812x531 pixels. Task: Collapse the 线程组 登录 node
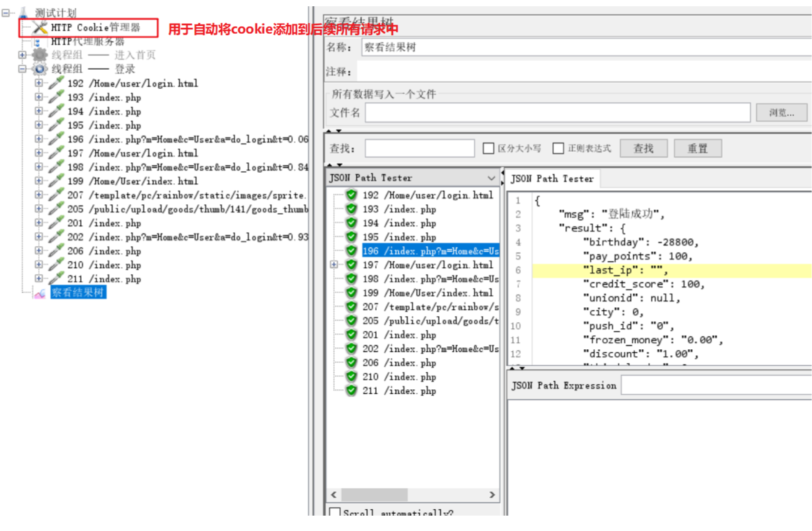(x=22, y=69)
